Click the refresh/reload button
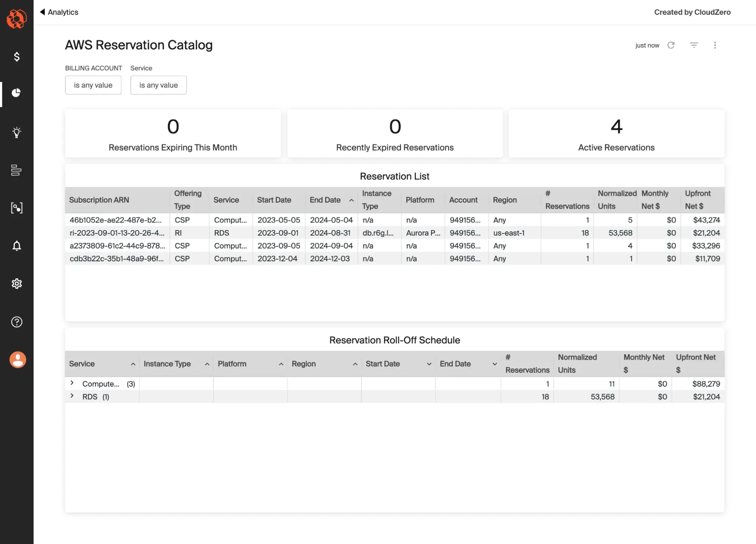Screen dimensions: 756x544 (672, 45)
